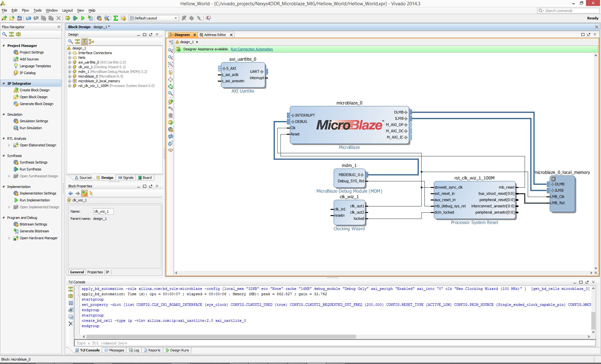Image resolution: width=601 pixels, height=364 pixels.
Task: Click the Tcl command input field
Action: point(335,343)
